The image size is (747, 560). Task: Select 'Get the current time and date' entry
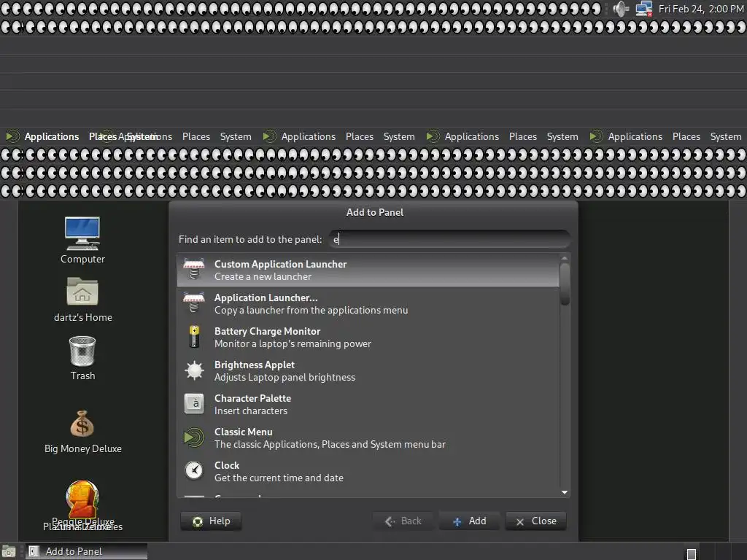[368, 471]
